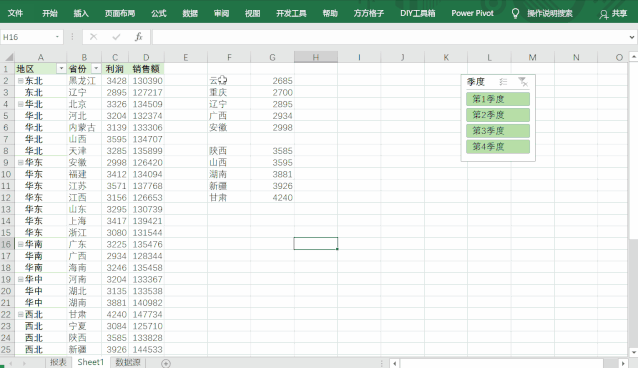Click the vertical scrollbar down arrow
The width and height of the screenshot is (638, 368).
634,352
